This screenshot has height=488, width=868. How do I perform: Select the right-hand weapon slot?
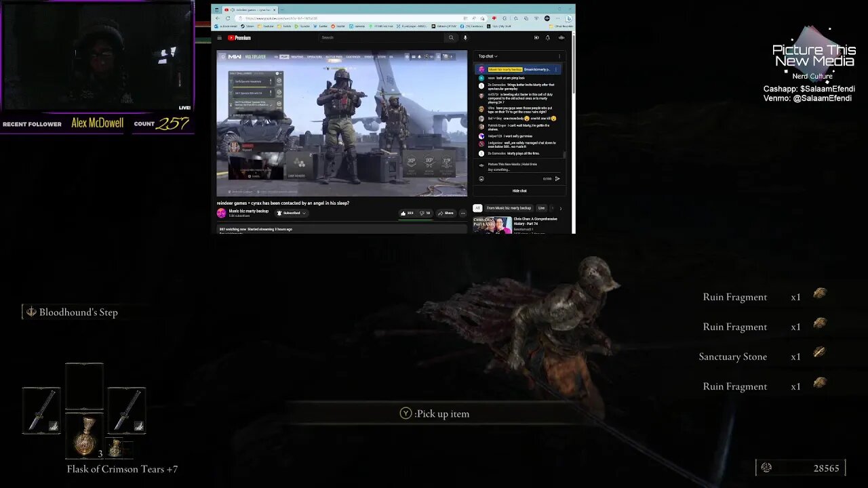tap(127, 411)
